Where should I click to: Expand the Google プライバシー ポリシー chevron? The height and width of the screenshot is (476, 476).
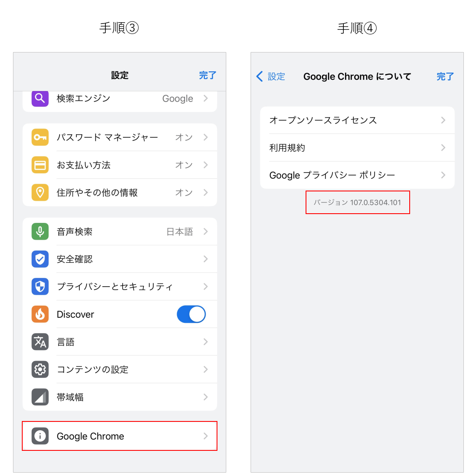tap(443, 175)
